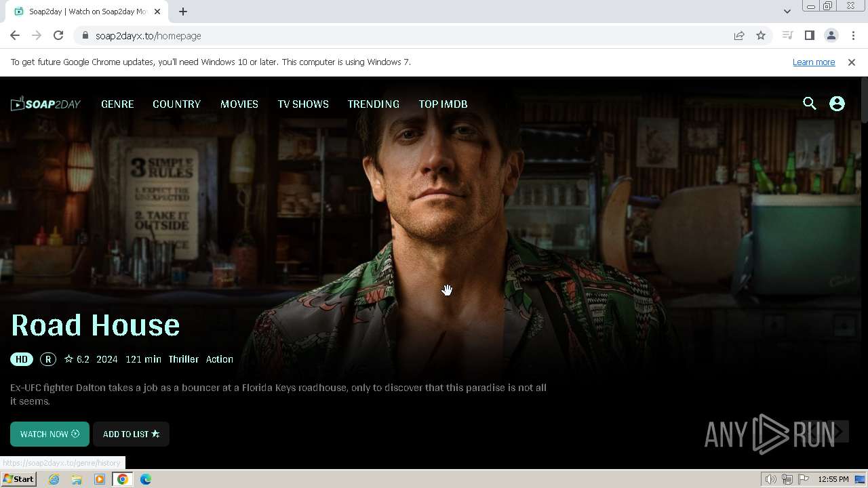Open the Windows Start menu
Screen dimensions: 868x488
tap(18, 479)
